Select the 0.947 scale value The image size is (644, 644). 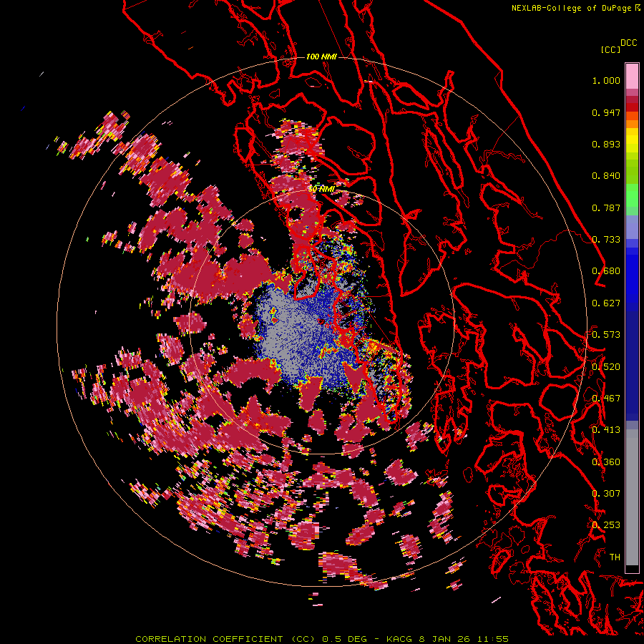tap(606, 112)
